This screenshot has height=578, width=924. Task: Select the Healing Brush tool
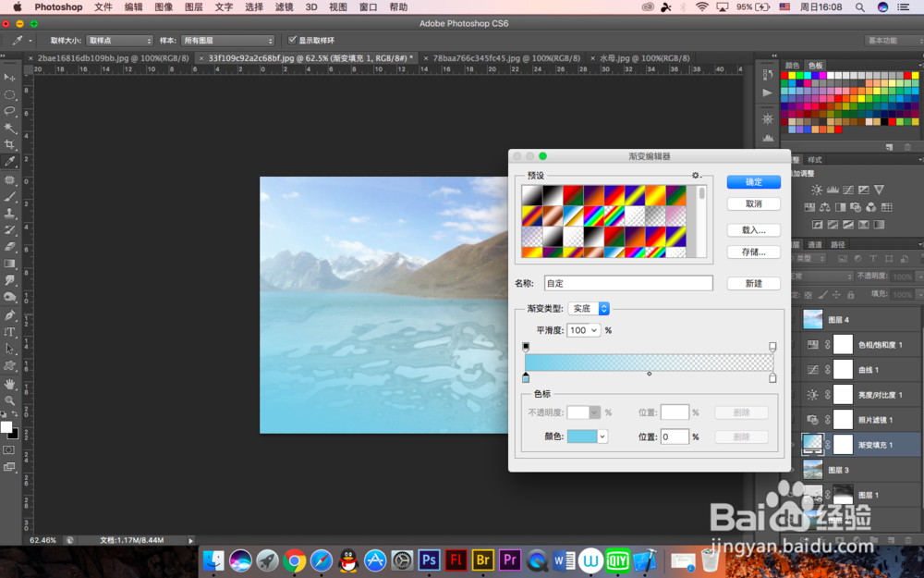tap(9, 180)
